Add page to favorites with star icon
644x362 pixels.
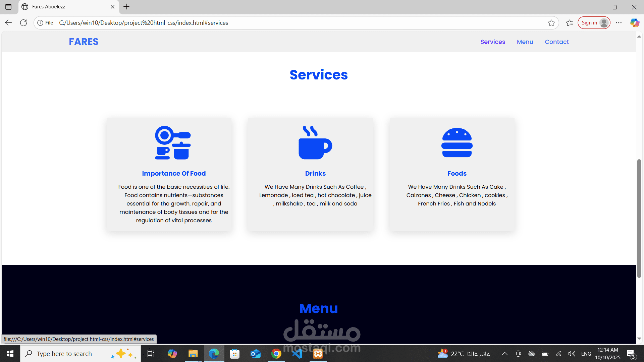click(x=551, y=23)
